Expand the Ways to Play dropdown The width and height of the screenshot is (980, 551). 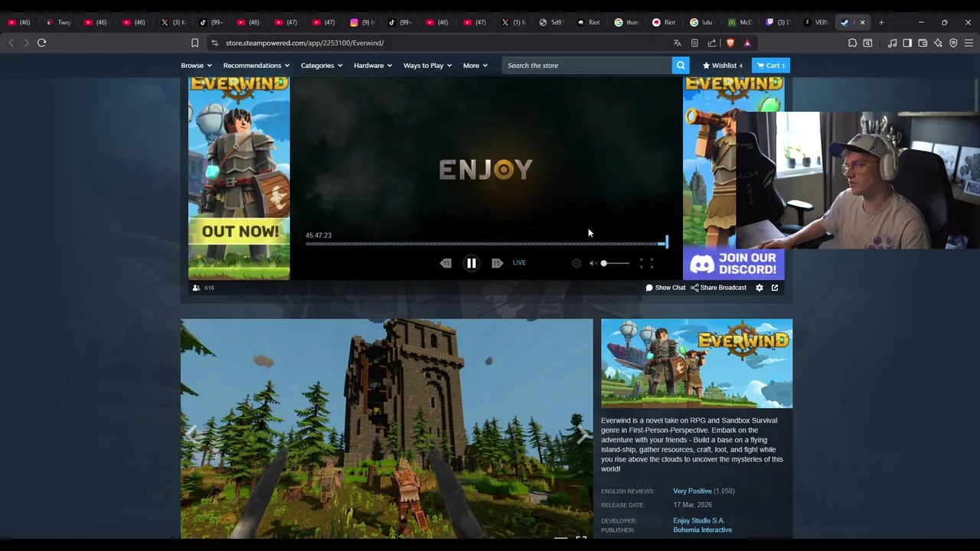tap(427, 66)
